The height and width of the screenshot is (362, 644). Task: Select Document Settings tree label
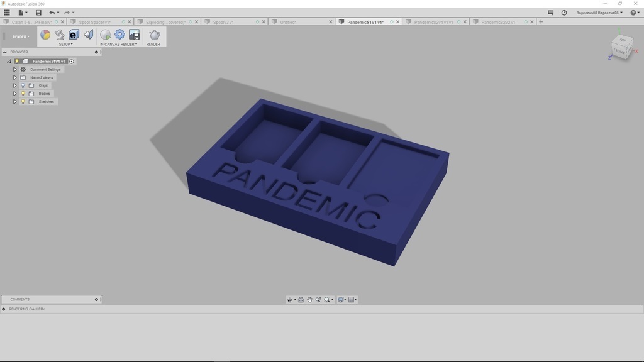[45, 69]
